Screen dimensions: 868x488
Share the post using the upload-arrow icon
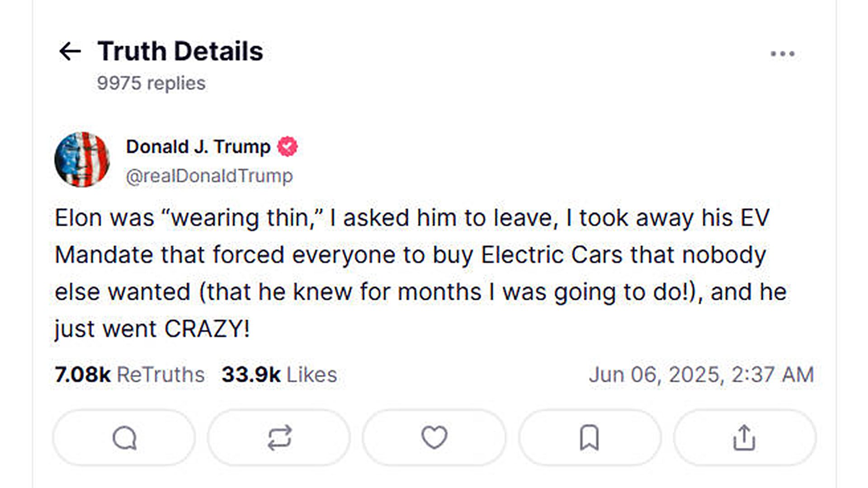pos(745,437)
